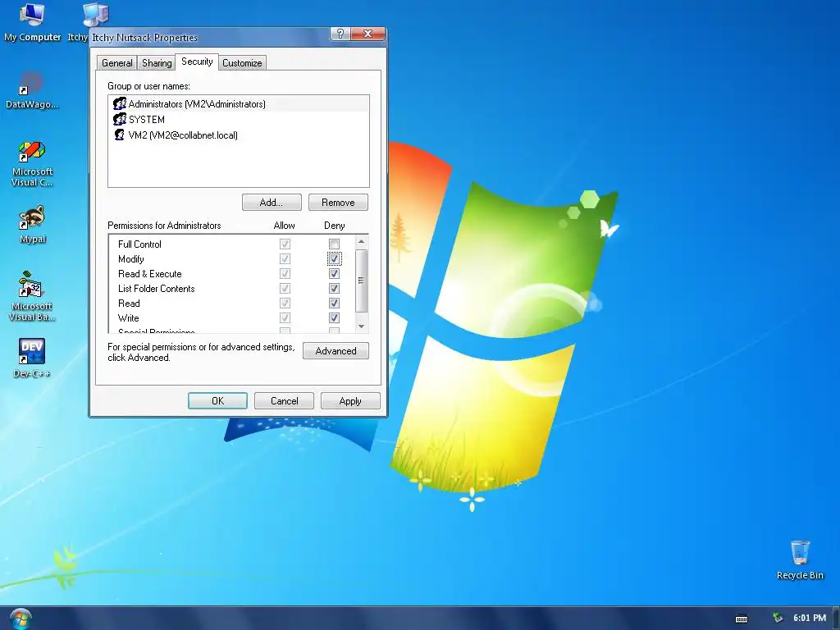Click the Show Desktop strip beside the clock
The image size is (840, 630).
point(836,619)
